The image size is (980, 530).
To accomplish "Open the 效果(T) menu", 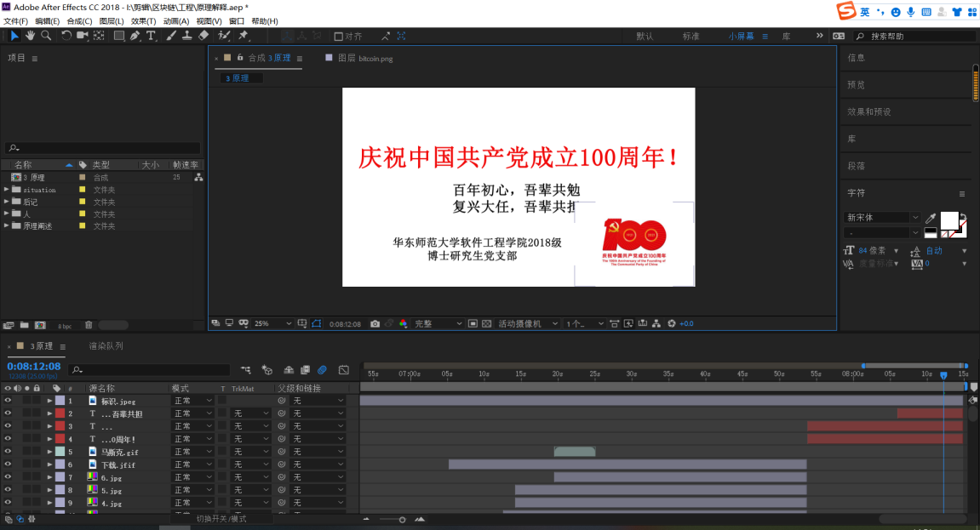I will [x=145, y=21].
